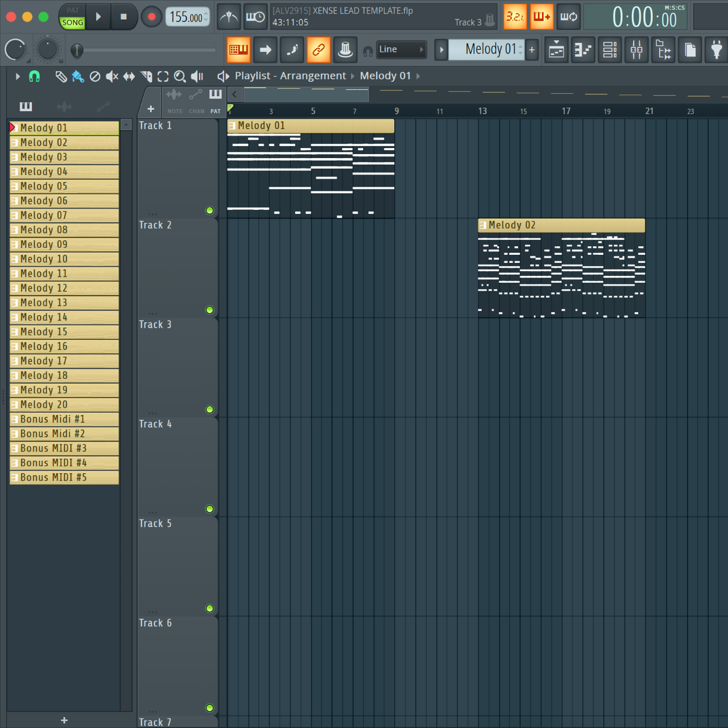This screenshot has width=728, height=728.
Task: Click the orange chain link grouping icon
Action: coord(318,49)
